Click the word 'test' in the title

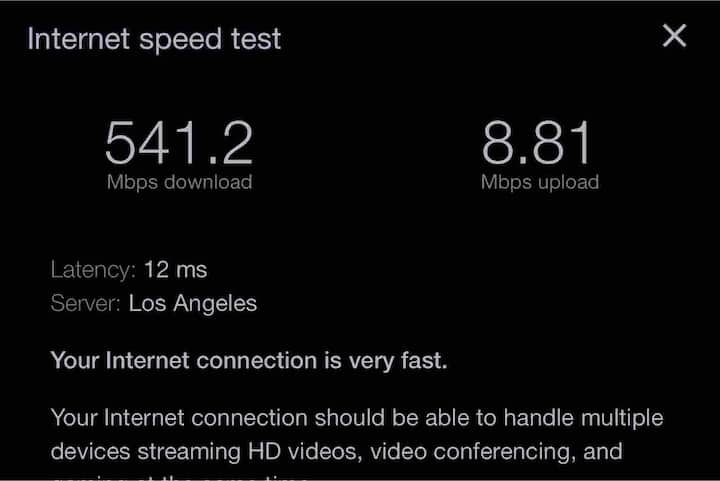(x=255, y=39)
